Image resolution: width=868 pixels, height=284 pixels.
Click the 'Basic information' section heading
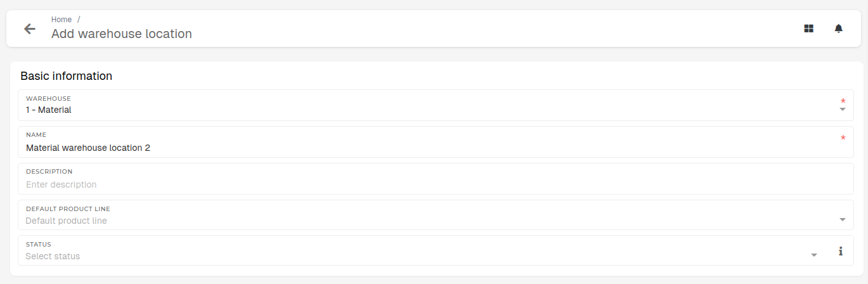[67, 76]
